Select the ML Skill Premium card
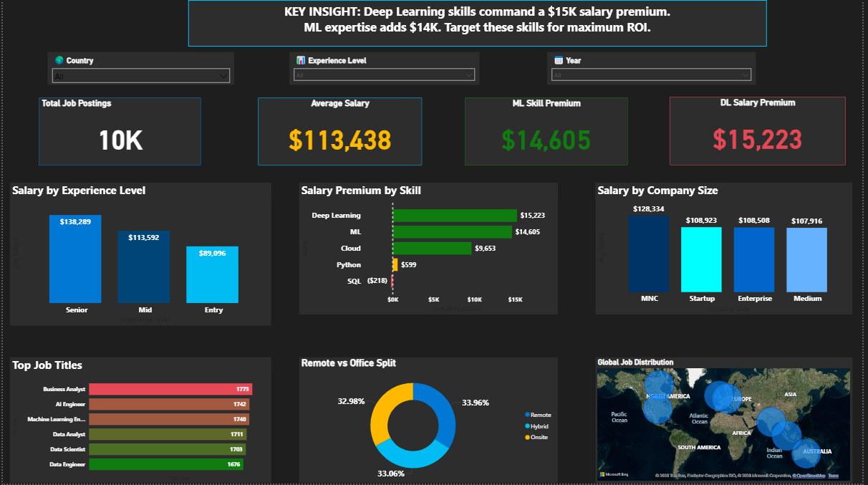 pos(546,131)
